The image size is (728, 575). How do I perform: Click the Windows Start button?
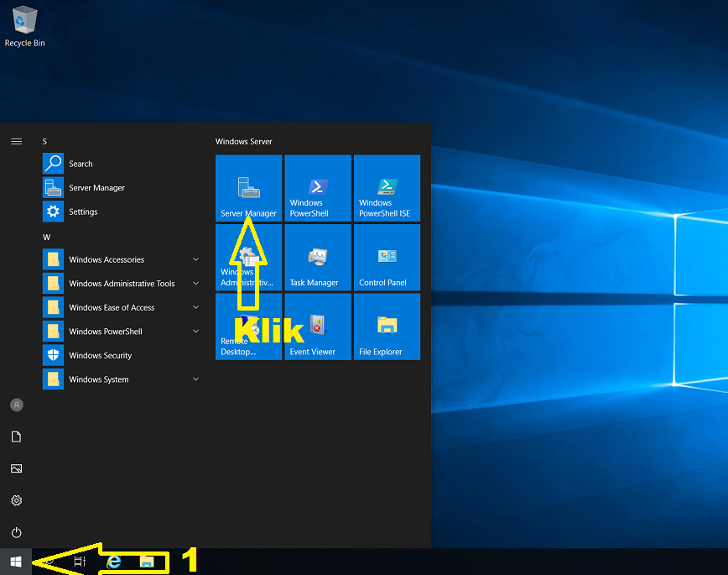[x=16, y=562]
